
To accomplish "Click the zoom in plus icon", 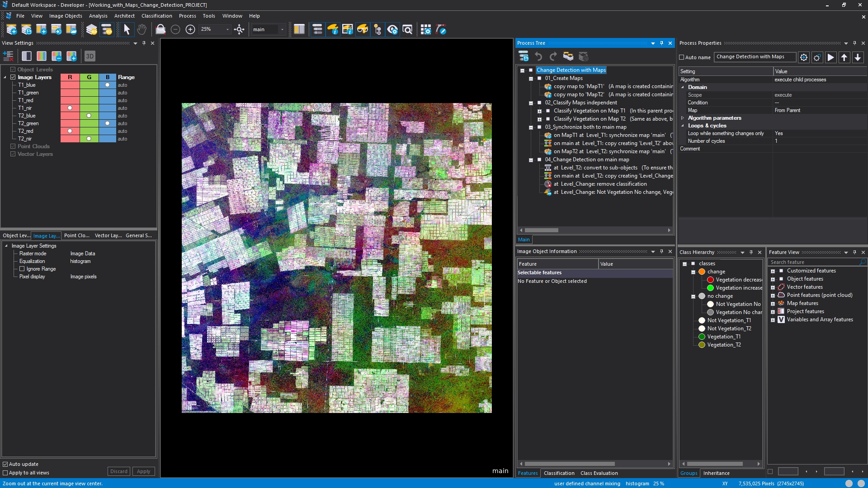I will (x=190, y=30).
